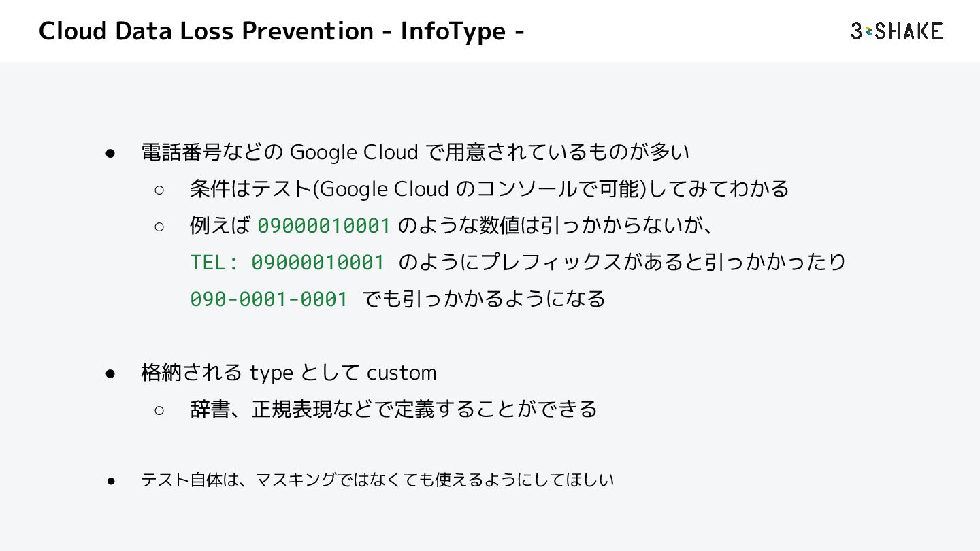
Task: Click the 3-SHAKE logo
Action: pos(896,31)
